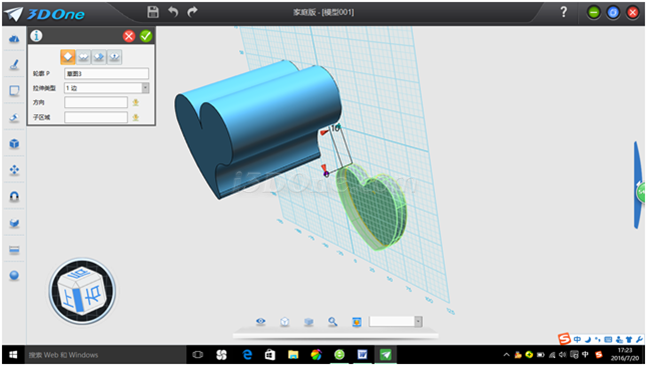This screenshot has width=648, height=366.
Task: Select the second boolean mode option
Action: [83, 57]
